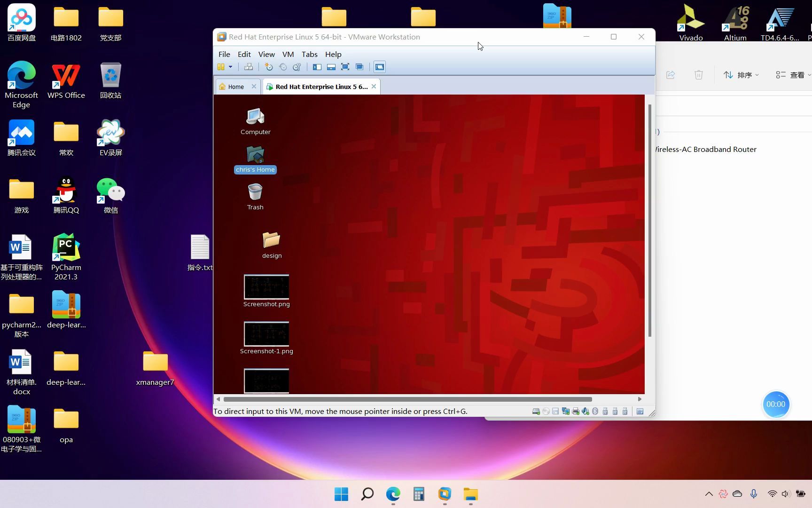The image size is (812, 508).
Task: Click the network adapter status icon
Action: [x=566, y=412]
